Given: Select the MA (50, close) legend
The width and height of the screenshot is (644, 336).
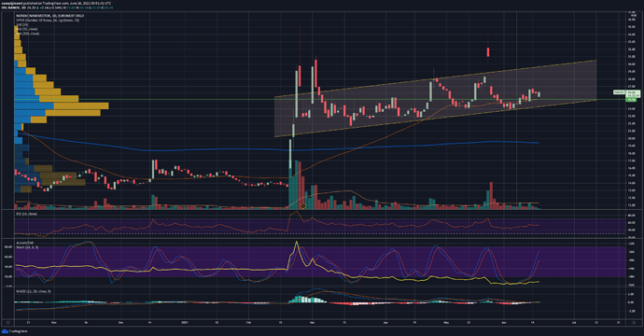Looking at the screenshot, I should pos(27,29).
